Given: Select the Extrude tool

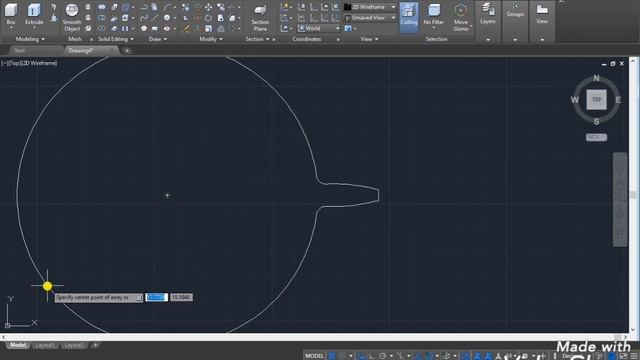Looking at the screenshot, I should [34, 14].
